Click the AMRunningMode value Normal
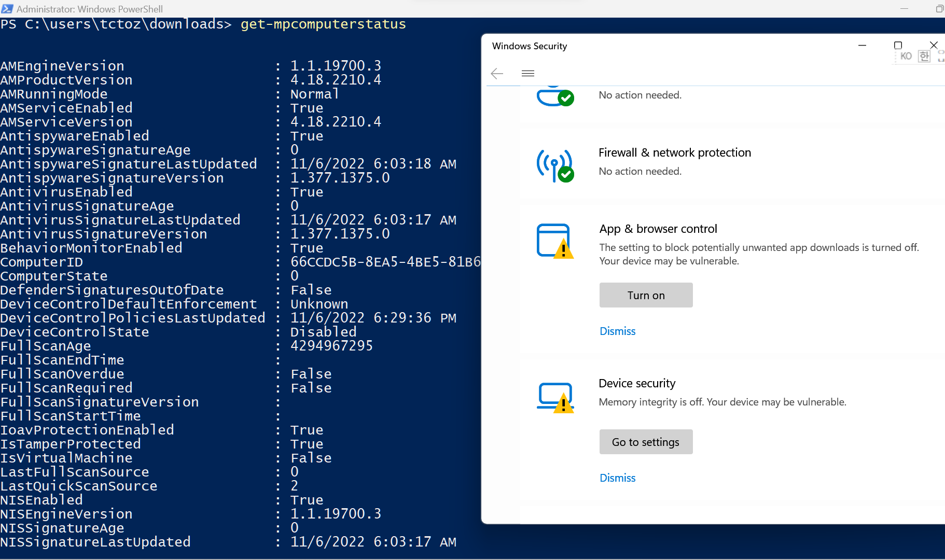 (315, 94)
